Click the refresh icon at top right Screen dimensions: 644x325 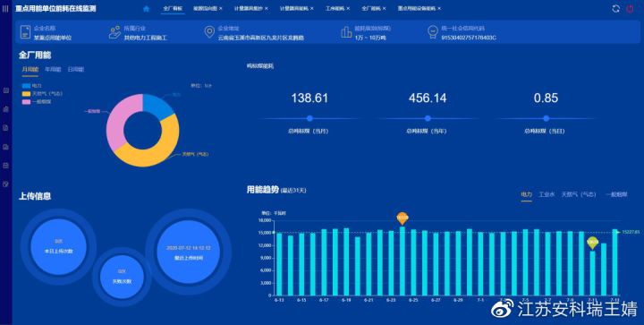point(615,9)
